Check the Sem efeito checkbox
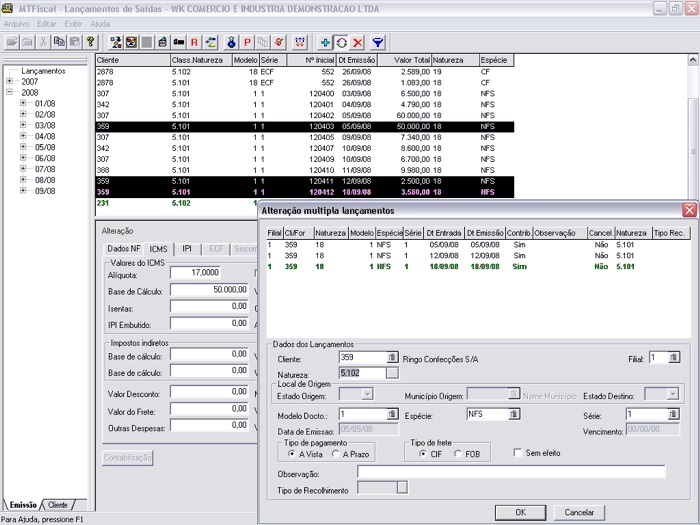The width and height of the screenshot is (700, 525). 517,453
